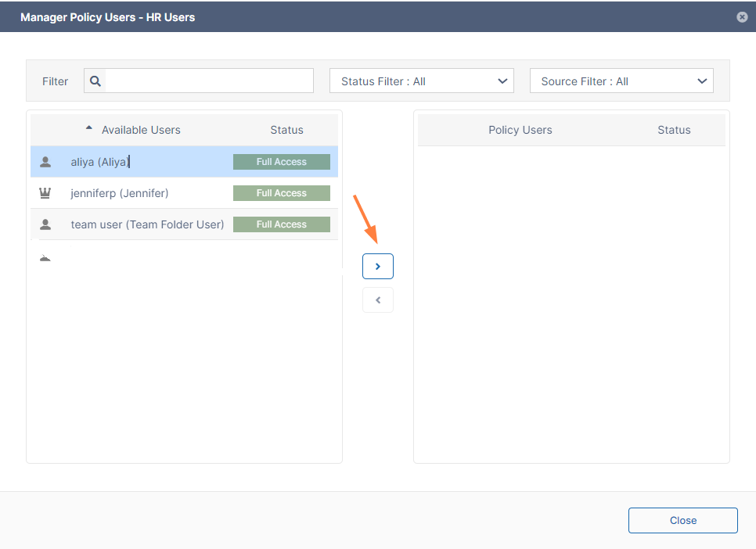The image size is (756, 549).
Task: Click the Policy Users column header
Action: click(x=520, y=130)
